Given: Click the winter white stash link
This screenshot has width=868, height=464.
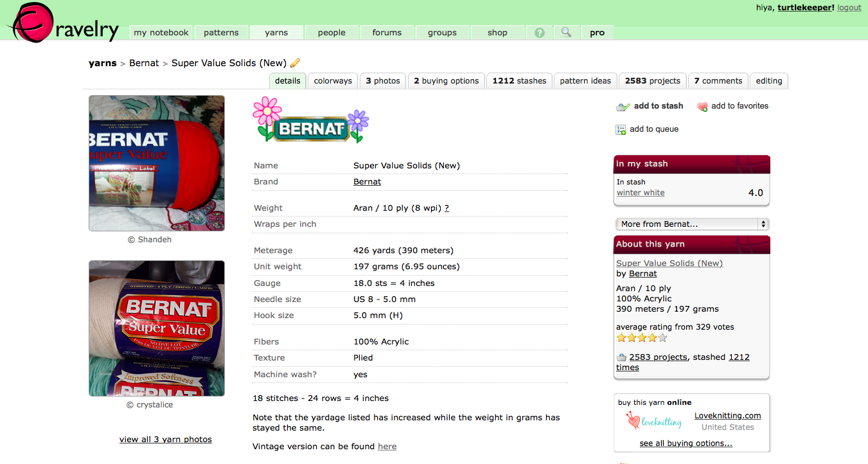Looking at the screenshot, I should click(x=641, y=193).
